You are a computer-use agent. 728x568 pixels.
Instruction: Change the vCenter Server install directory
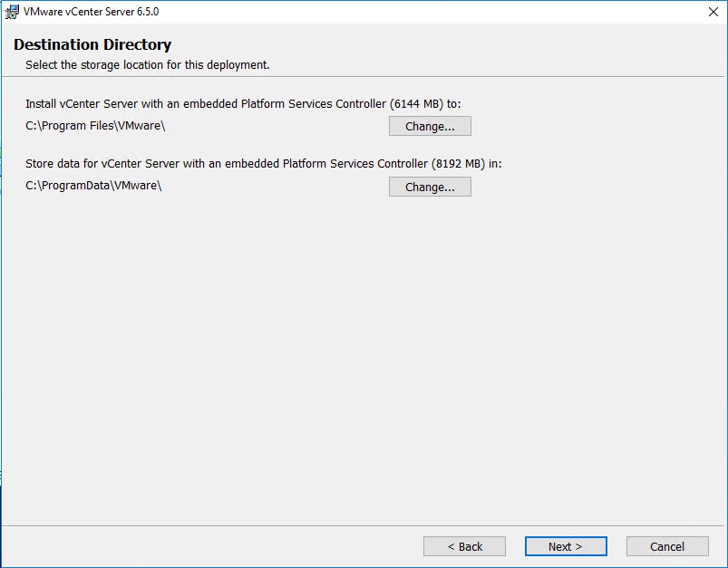430,126
